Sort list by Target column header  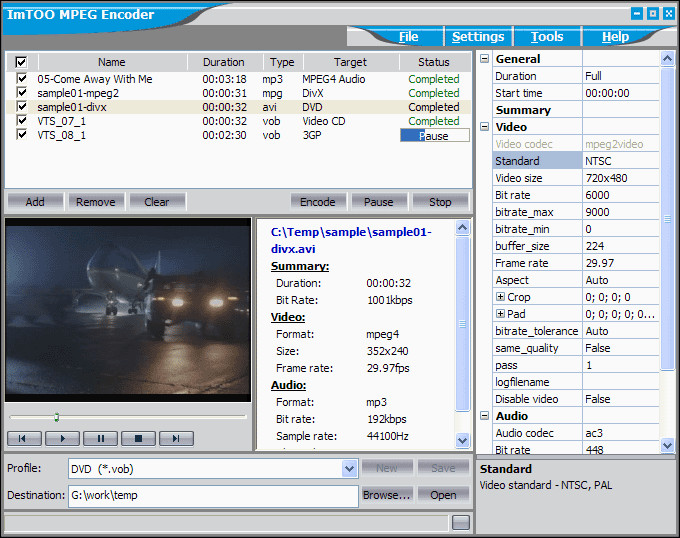tap(350, 62)
